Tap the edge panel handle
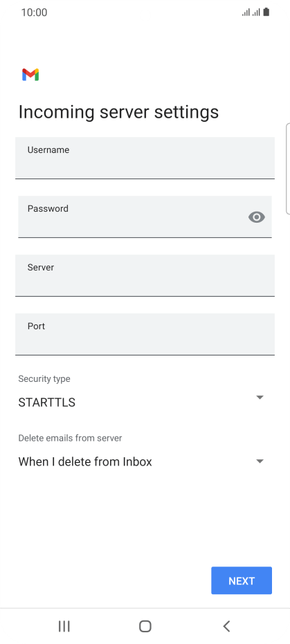This screenshot has width=290, height=644. coord(287,168)
